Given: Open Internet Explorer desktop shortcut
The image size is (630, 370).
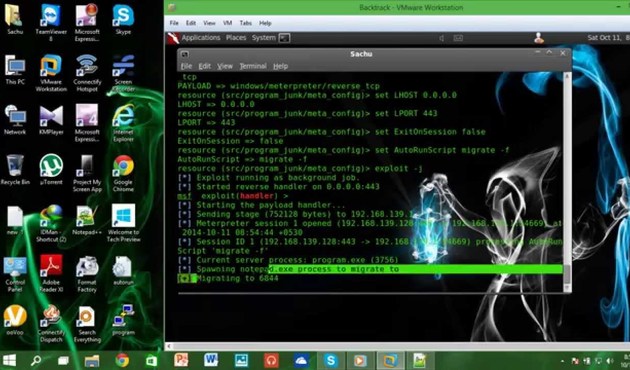Looking at the screenshot, I should click(x=123, y=123).
